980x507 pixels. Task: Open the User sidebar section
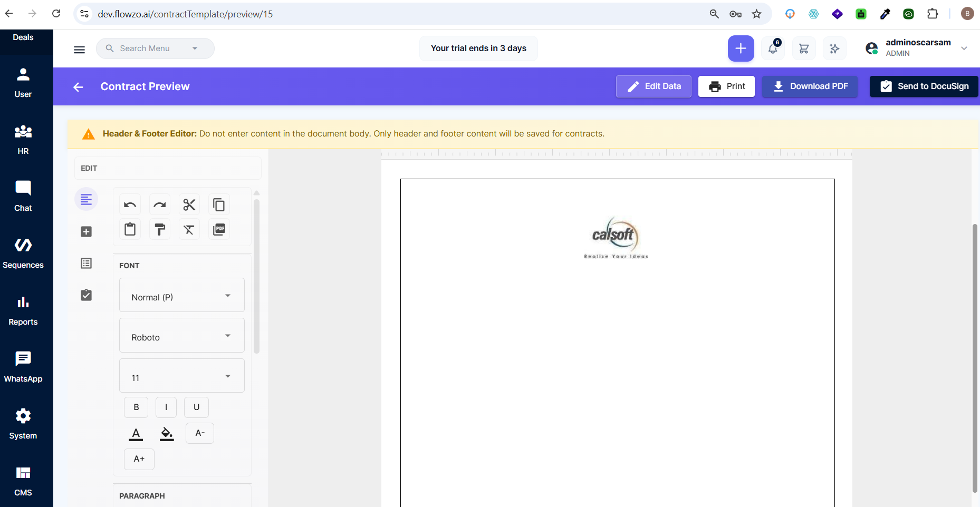click(23, 83)
